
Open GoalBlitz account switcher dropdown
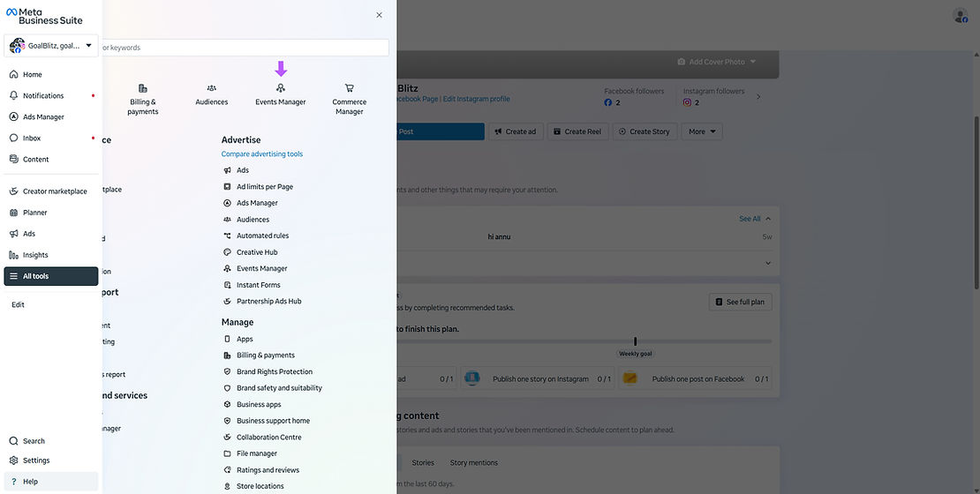click(x=50, y=46)
